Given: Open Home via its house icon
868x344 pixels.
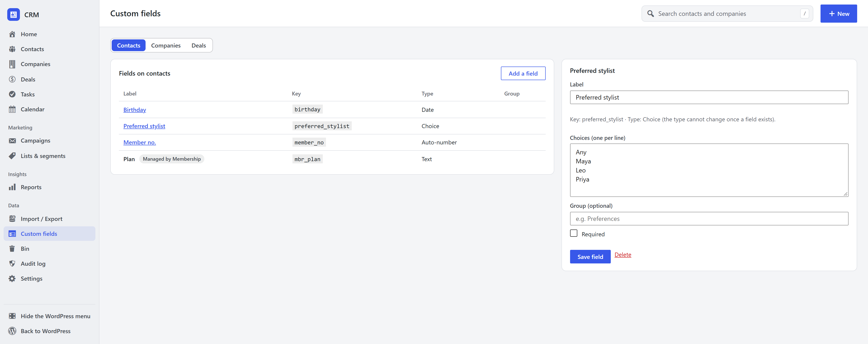Looking at the screenshot, I should (12, 34).
